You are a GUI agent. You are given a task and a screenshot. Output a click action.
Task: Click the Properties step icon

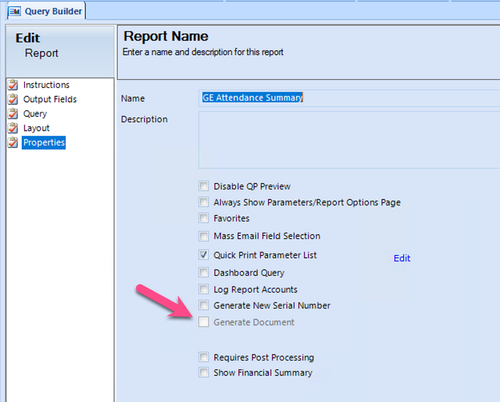click(x=13, y=142)
